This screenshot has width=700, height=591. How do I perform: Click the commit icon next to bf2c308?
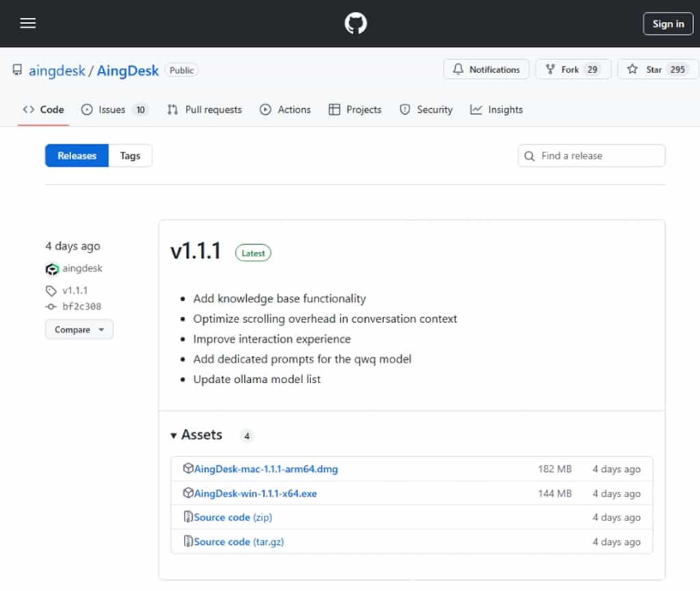[51, 306]
